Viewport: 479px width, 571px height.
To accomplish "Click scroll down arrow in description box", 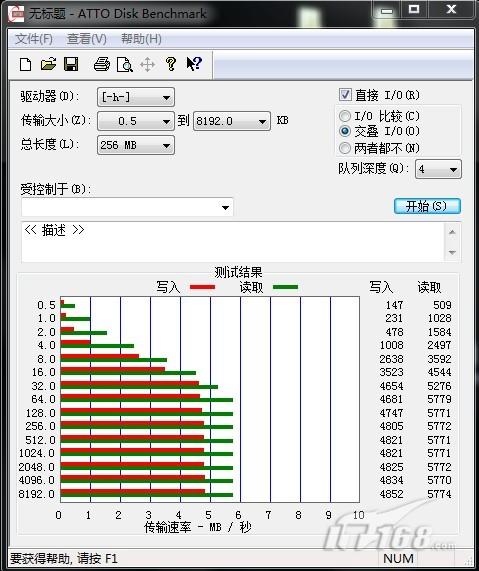I will point(452,252).
